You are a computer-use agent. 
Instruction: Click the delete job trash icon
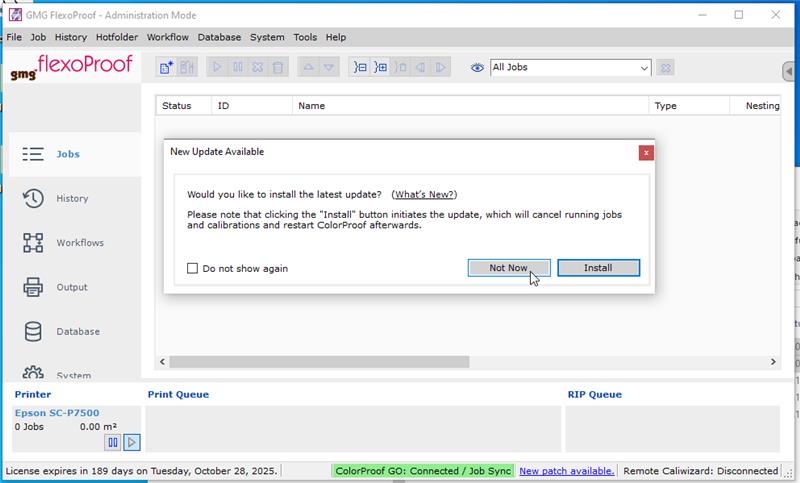pos(278,67)
